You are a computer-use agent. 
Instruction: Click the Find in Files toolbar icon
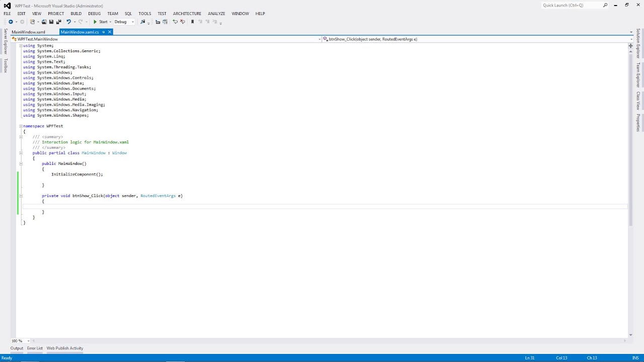tap(142, 22)
